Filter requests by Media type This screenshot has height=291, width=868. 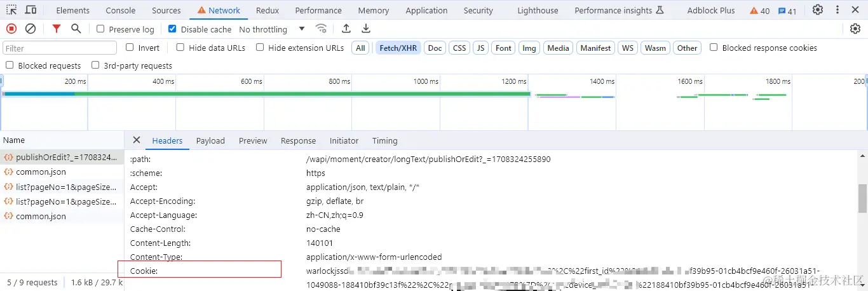click(x=558, y=48)
